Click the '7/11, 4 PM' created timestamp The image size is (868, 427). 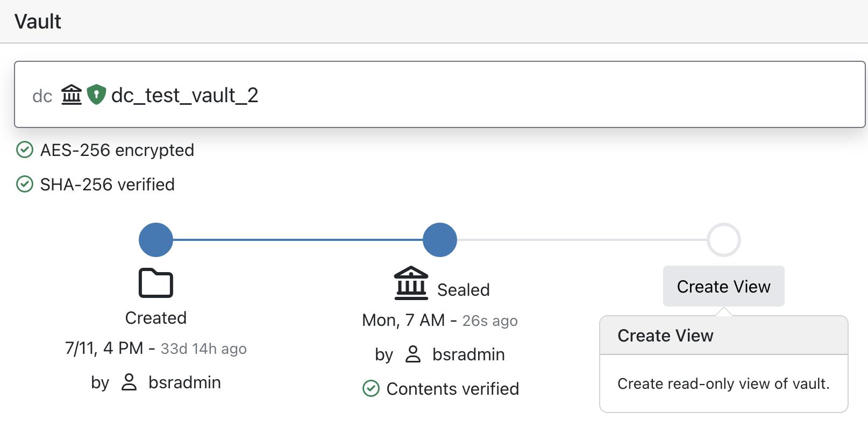click(104, 348)
